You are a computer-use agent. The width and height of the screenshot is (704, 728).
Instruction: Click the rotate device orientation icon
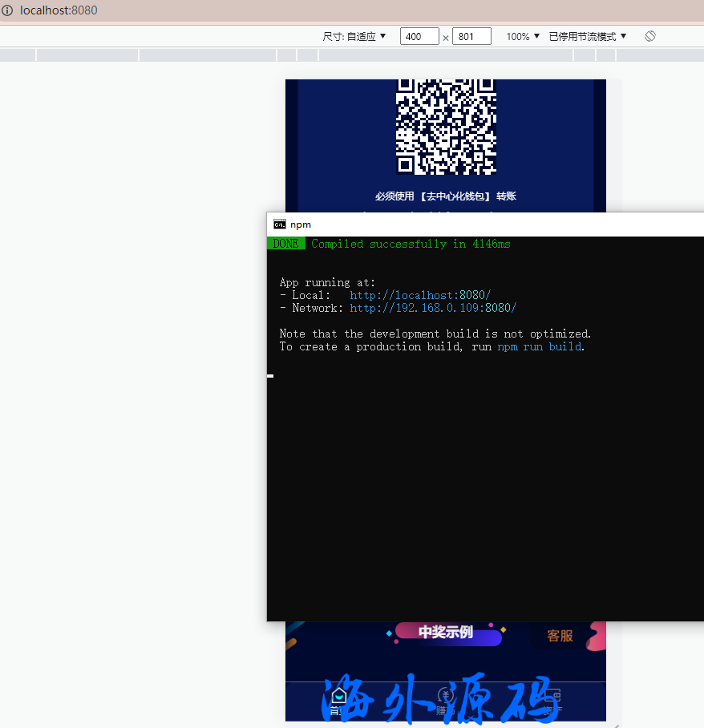650,36
